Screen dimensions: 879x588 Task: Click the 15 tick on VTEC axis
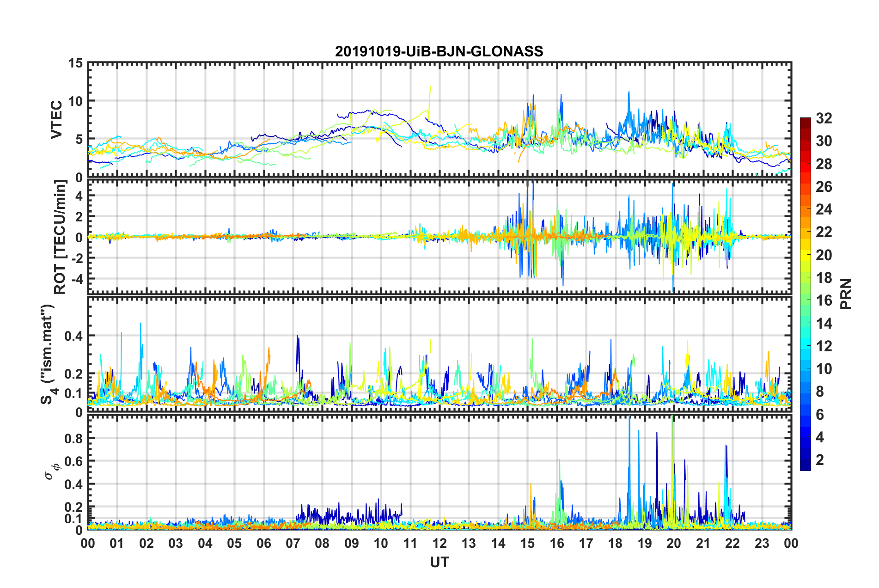pyautogui.click(x=75, y=63)
